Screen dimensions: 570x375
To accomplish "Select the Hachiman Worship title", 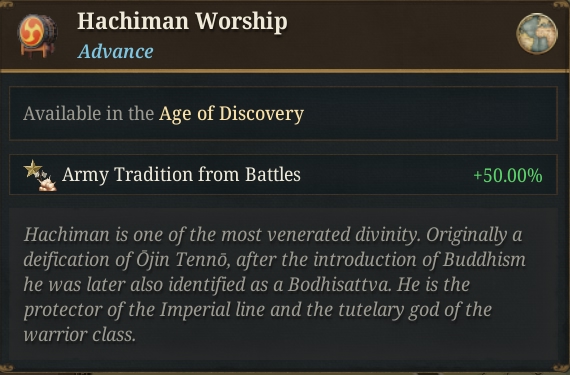I will tap(182, 21).
